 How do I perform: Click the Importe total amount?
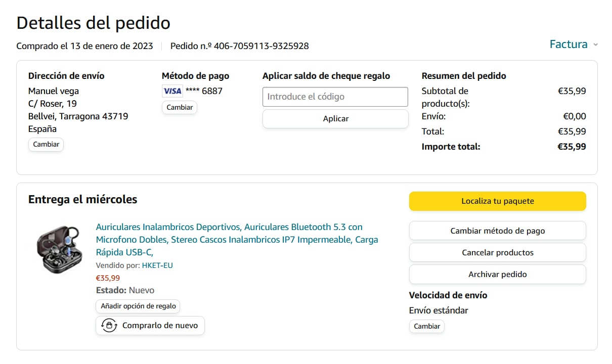pyautogui.click(x=572, y=147)
